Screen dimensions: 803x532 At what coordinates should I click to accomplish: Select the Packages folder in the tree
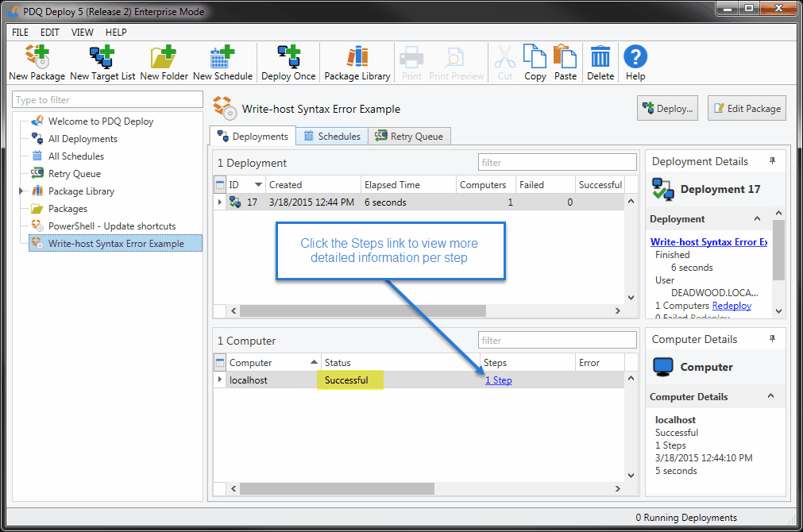click(x=68, y=208)
